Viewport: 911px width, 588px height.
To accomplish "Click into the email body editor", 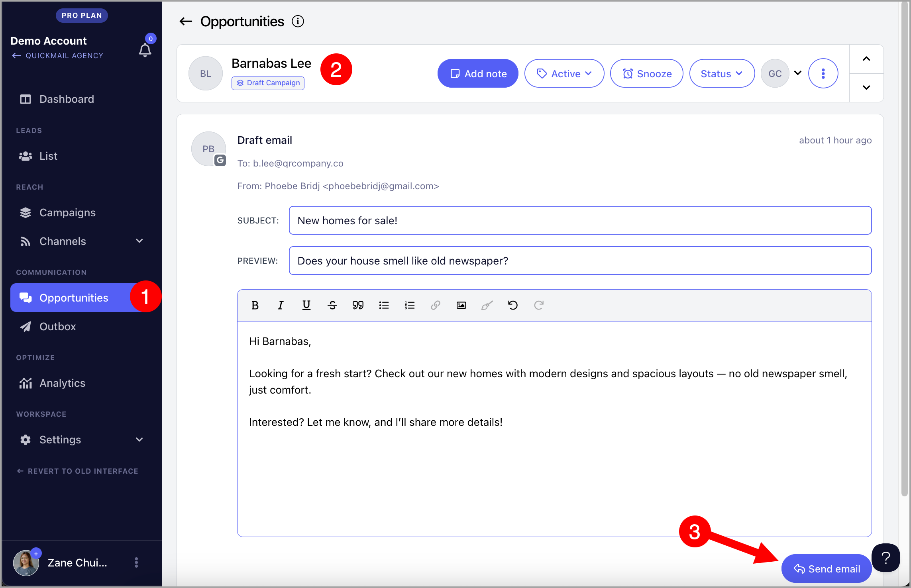I will (x=554, y=429).
